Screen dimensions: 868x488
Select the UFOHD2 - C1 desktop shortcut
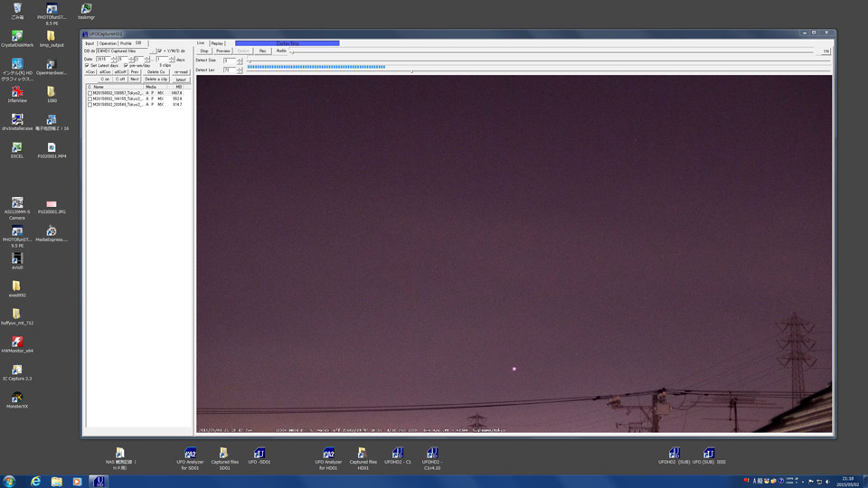coord(398,455)
